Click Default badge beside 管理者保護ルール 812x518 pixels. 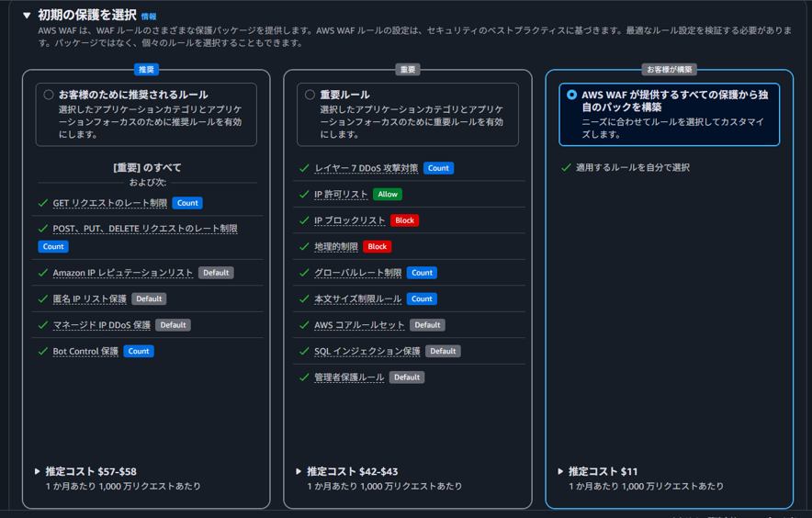point(407,377)
